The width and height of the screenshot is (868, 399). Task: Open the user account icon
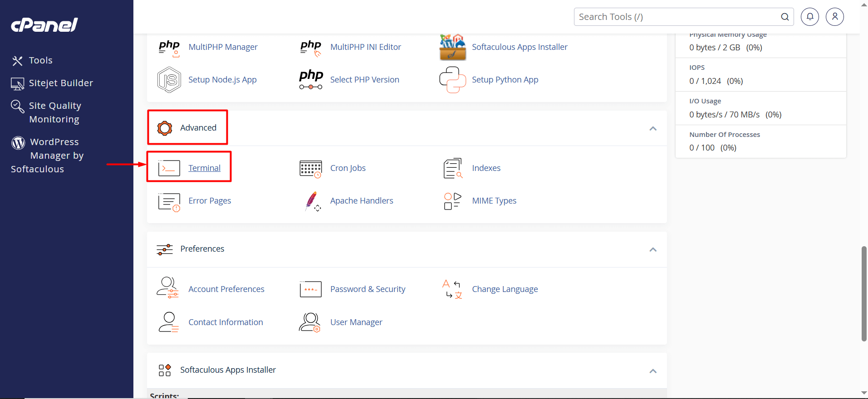[x=834, y=17]
